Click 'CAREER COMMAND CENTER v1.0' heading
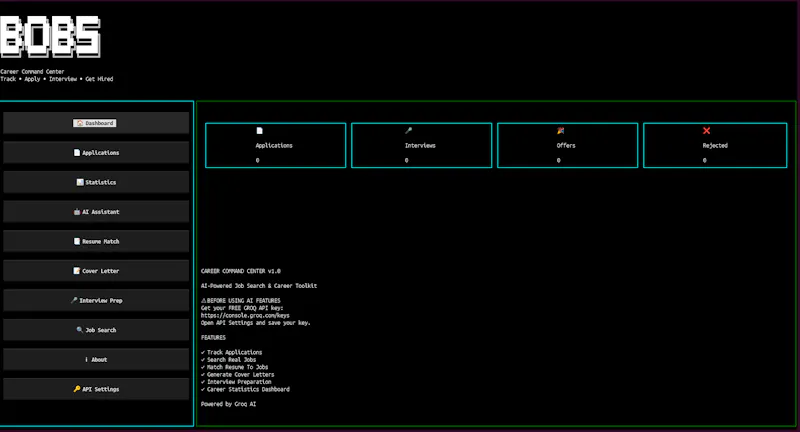 pos(241,271)
